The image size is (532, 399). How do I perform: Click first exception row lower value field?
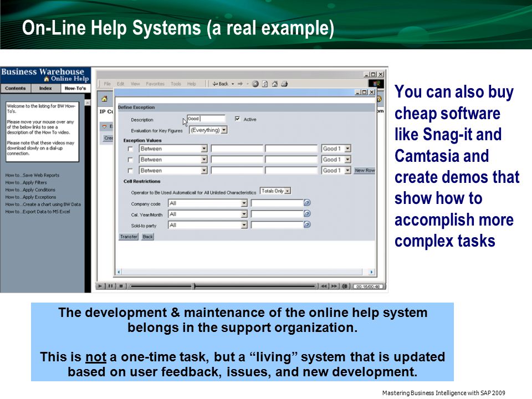(237, 149)
